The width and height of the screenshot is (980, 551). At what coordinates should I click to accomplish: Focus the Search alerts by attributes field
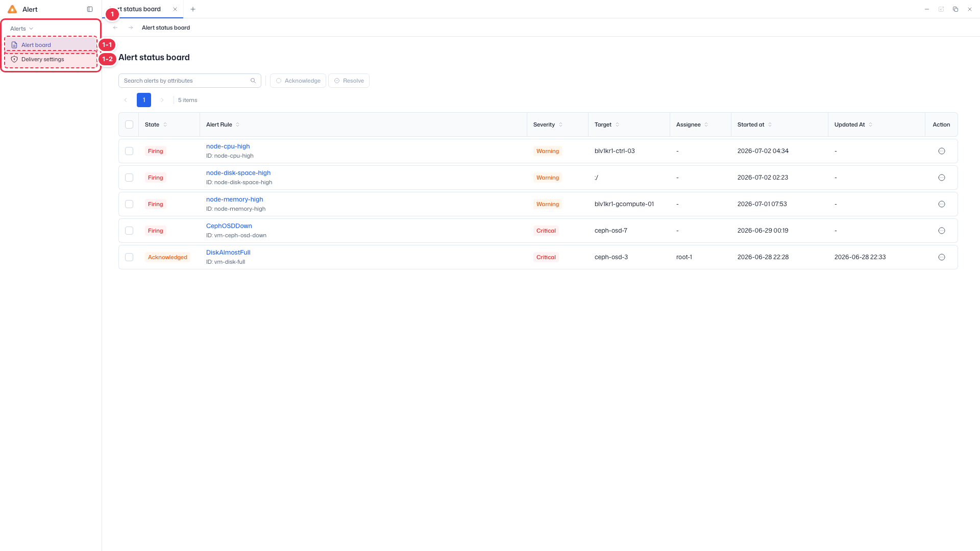190,81
